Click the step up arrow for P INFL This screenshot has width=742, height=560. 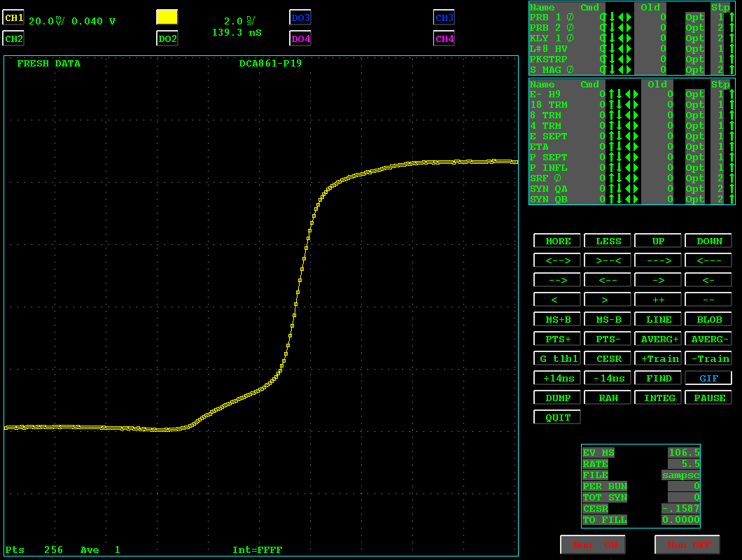pyautogui.click(x=731, y=167)
